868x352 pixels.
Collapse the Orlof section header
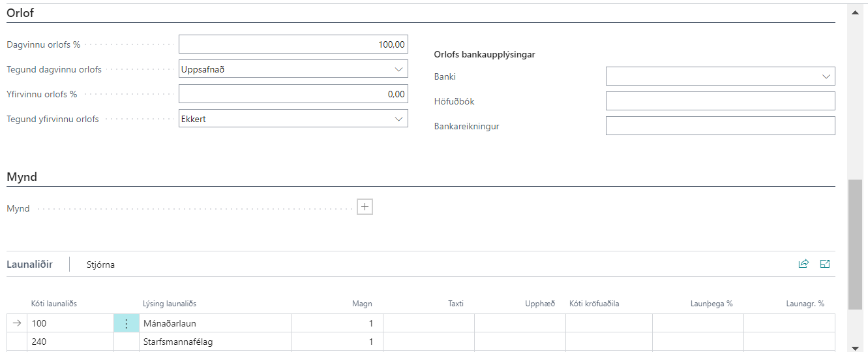pos(20,13)
